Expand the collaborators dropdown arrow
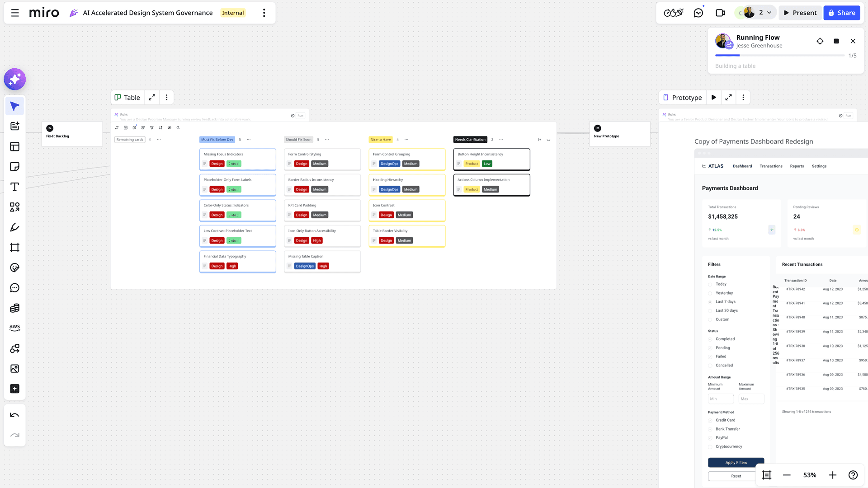This screenshot has width=868, height=488. click(x=769, y=13)
